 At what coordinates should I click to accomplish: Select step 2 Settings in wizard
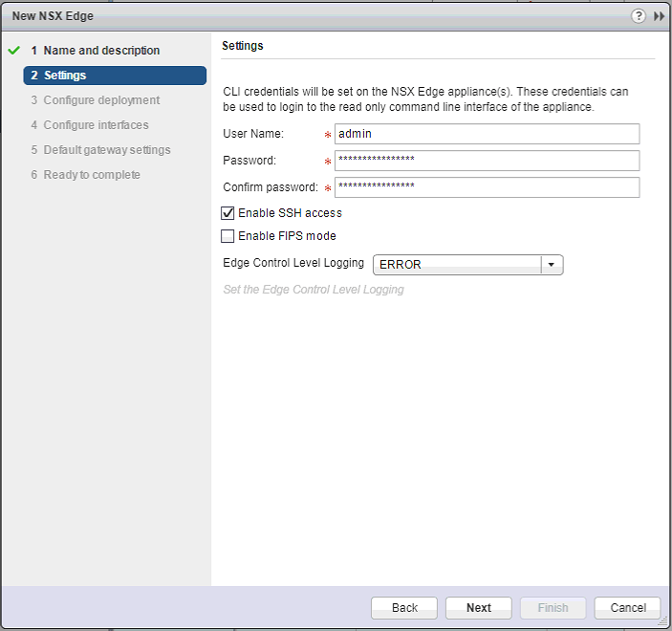[x=65, y=76]
